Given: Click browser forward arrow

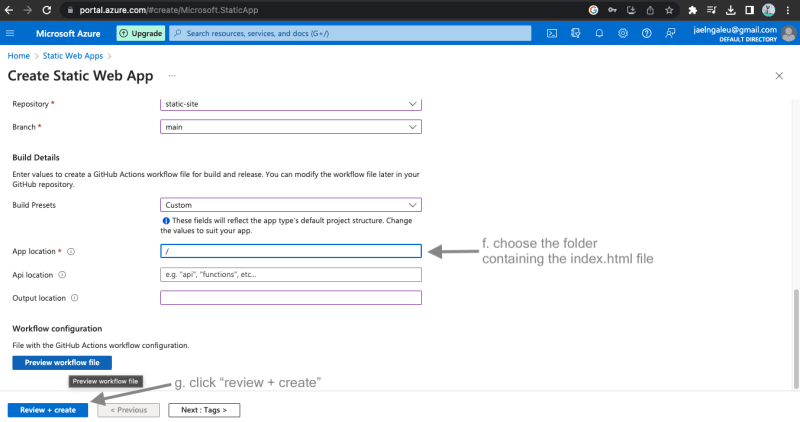Looking at the screenshot, I should point(28,10).
